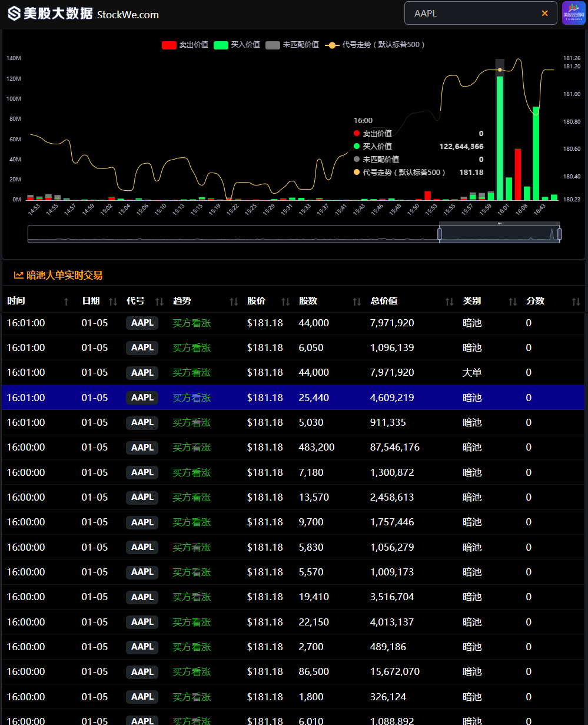Click the AAPL badge in the 4,609,219 row

point(142,398)
